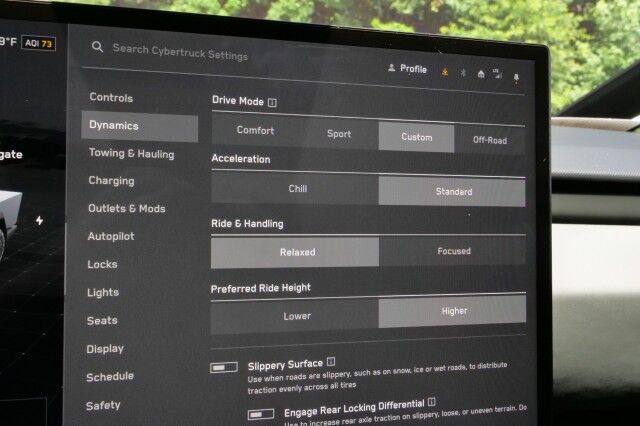Set Ride & Handling to Focused
The image size is (640, 426).
coord(452,251)
